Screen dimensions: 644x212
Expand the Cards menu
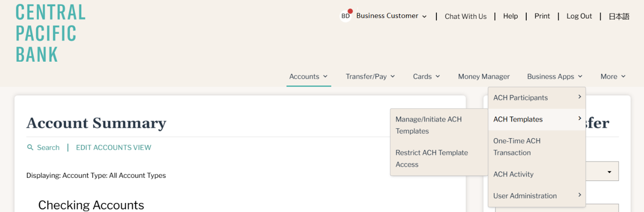(426, 77)
